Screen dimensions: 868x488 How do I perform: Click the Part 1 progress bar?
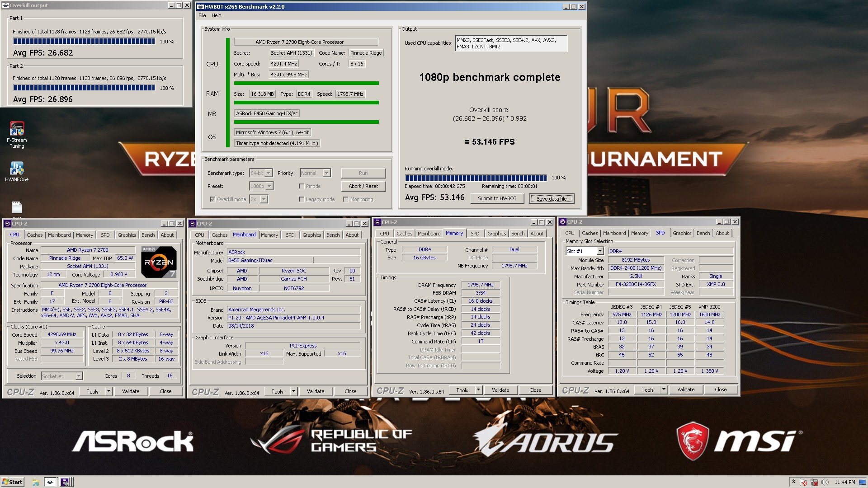click(84, 42)
